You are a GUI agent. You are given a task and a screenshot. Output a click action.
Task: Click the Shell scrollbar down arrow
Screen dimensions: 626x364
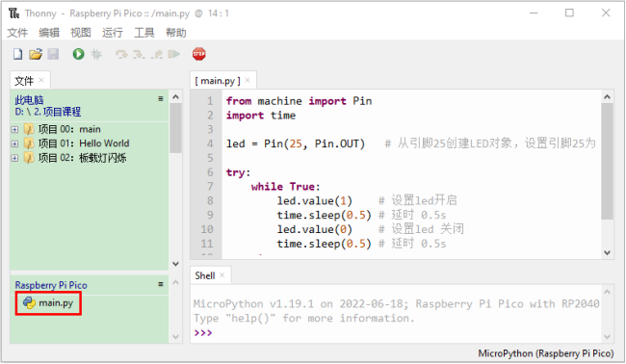(x=608, y=336)
